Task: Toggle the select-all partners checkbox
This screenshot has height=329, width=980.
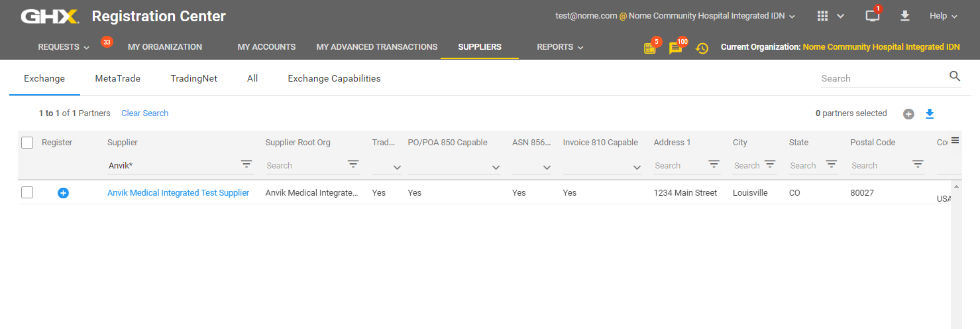Action: (27, 143)
